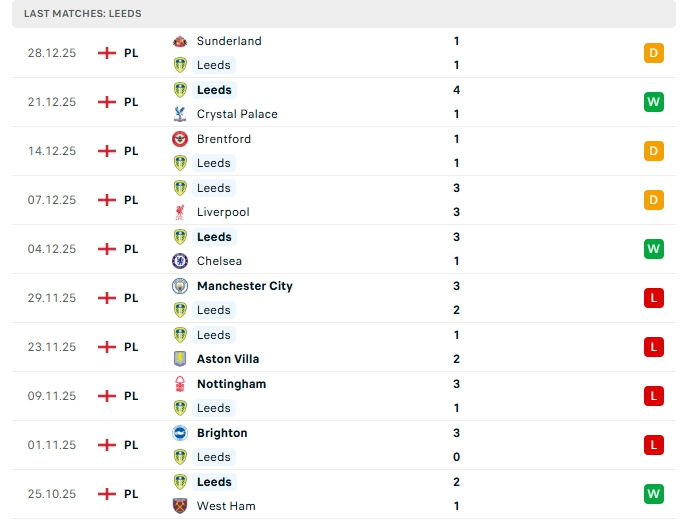Open the Sunderland team link
The height and width of the screenshot is (520, 684).
229,41
